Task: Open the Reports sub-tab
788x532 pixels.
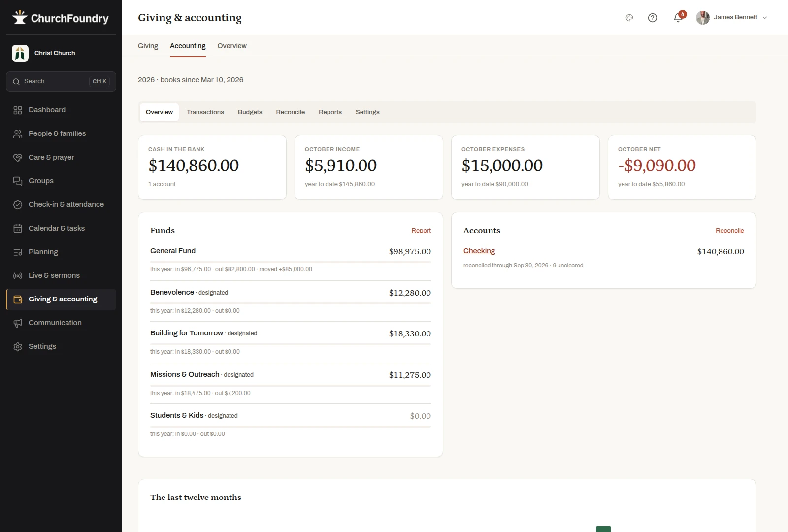Action: [330, 112]
